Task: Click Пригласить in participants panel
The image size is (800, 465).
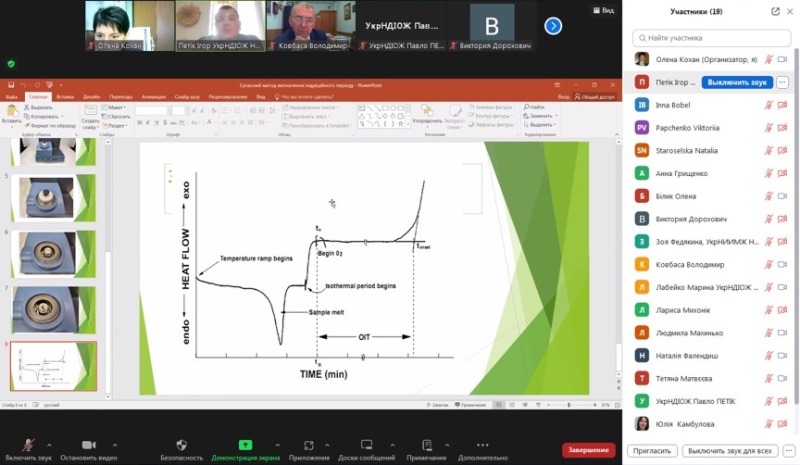Action: click(652, 451)
